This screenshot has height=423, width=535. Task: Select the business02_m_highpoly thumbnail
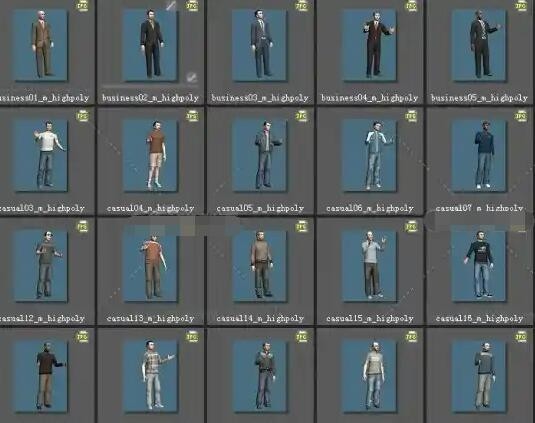150,45
